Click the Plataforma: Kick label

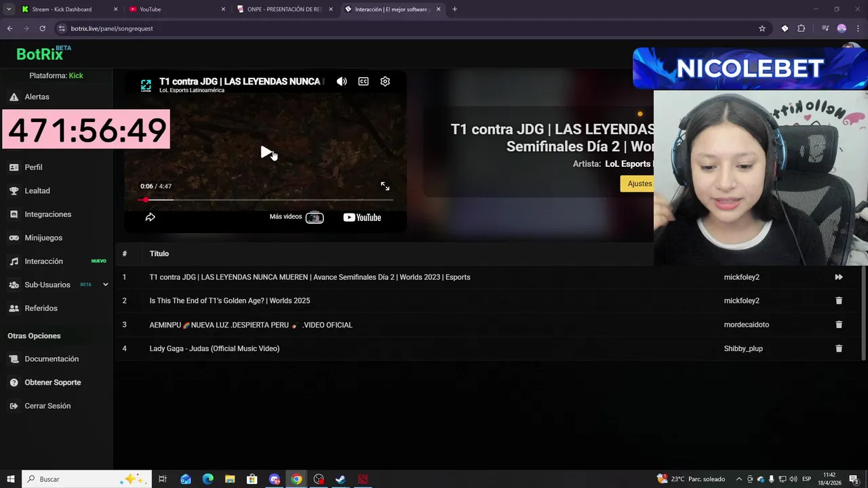[56, 76]
